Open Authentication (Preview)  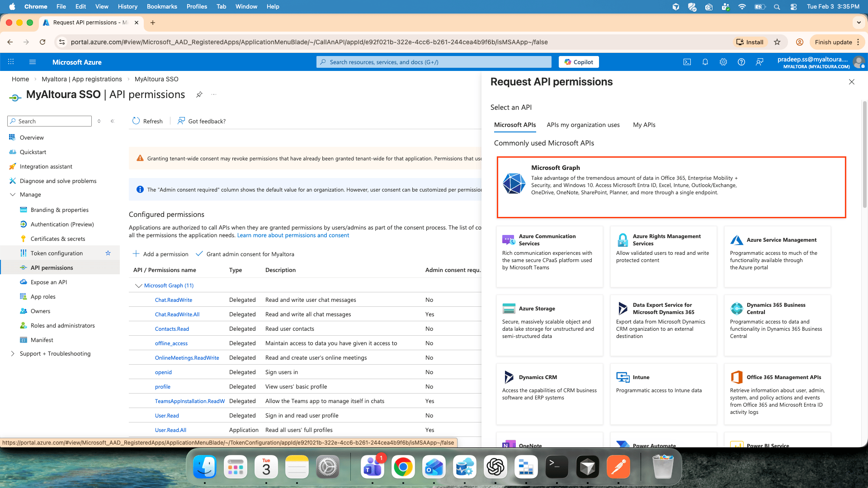(62, 224)
